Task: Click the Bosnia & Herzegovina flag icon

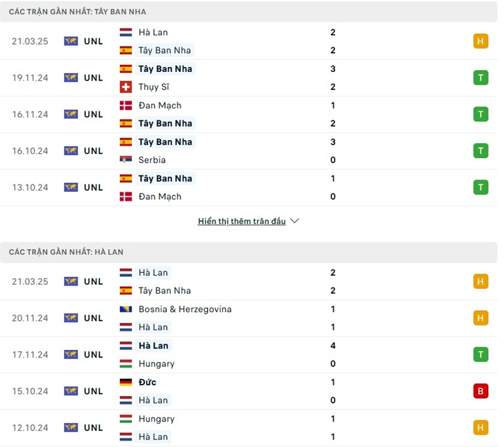Action: (126, 309)
